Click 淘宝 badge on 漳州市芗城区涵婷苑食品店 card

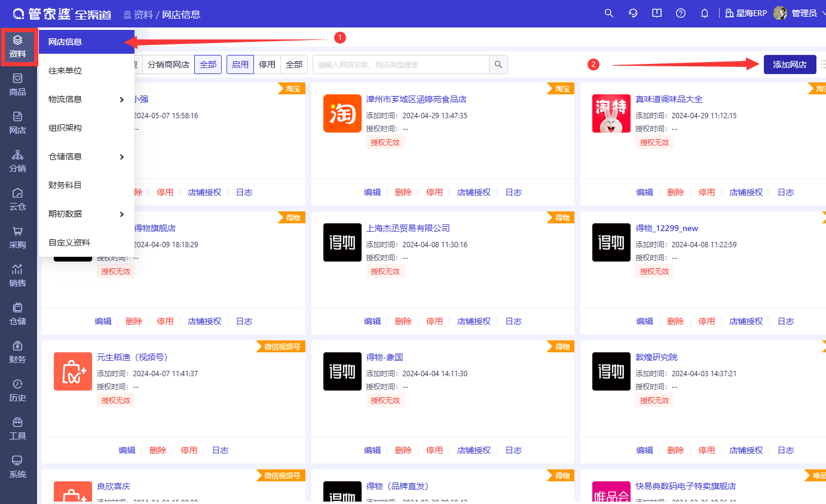point(562,88)
